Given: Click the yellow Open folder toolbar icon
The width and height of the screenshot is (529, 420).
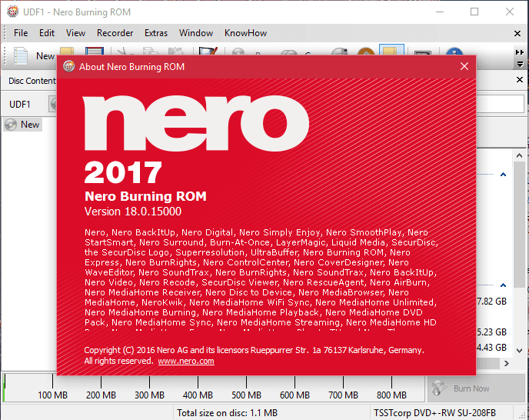Looking at the screenshot, I should pos(67,51).
